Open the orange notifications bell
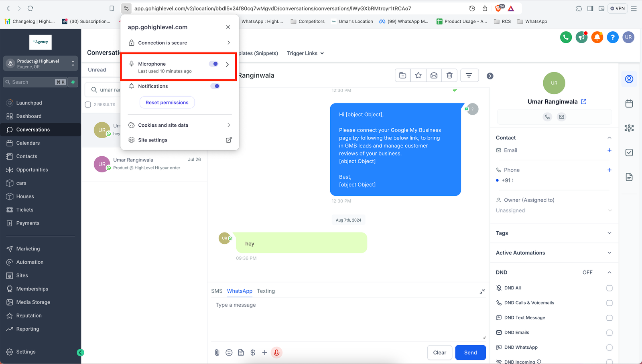The height and width of the screenshot is (364, 642). (x=597, y=37)
